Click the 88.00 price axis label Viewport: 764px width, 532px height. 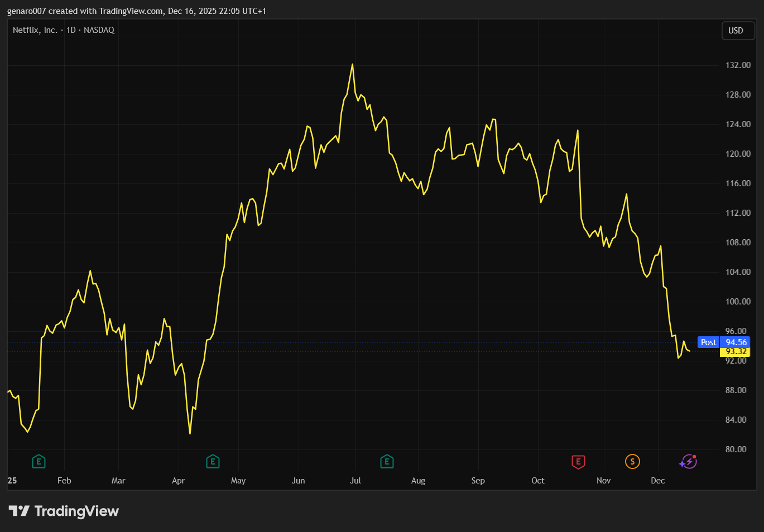pyautogui.click(x=736, y=390)
